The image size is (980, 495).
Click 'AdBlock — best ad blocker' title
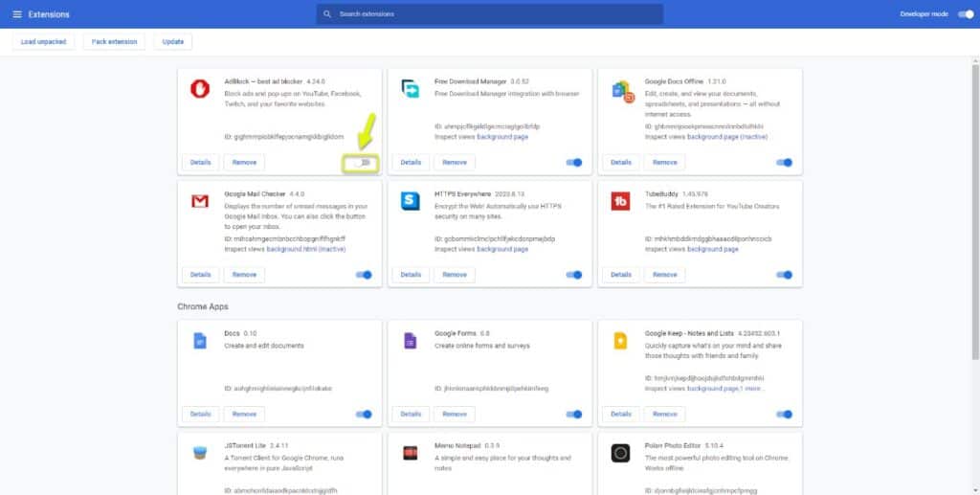tap(263, 81)
